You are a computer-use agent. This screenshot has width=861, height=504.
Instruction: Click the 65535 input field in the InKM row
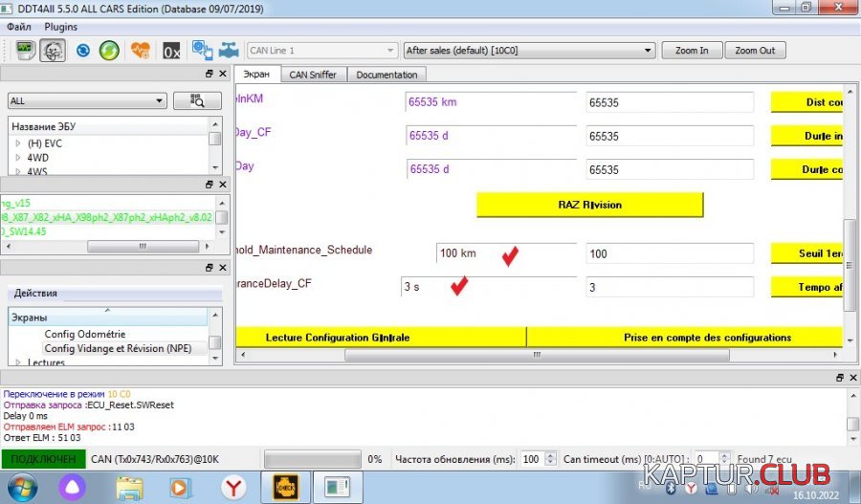pyautogui.click(x=670, y=102)
